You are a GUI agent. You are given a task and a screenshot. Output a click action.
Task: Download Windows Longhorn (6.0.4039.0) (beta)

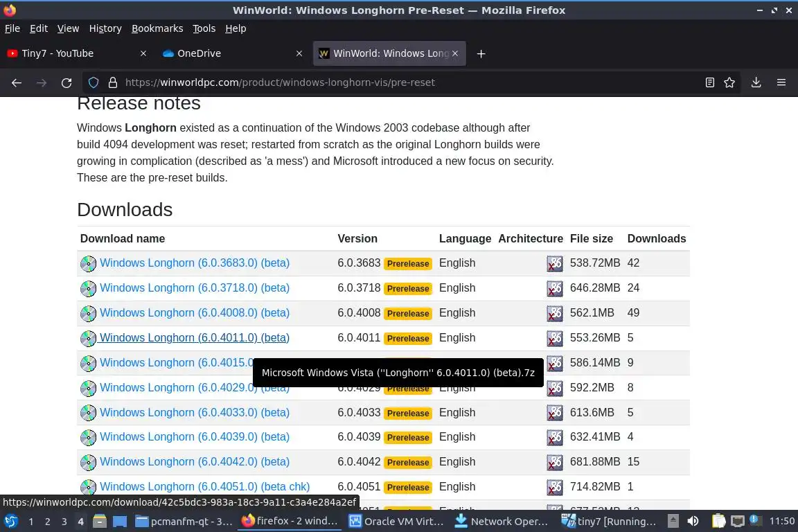click(195, 437)
